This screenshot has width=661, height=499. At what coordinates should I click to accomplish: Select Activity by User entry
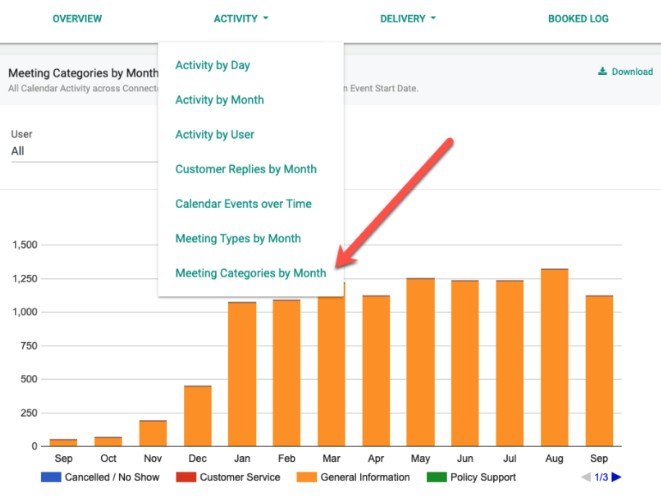(x=214, y=135)
